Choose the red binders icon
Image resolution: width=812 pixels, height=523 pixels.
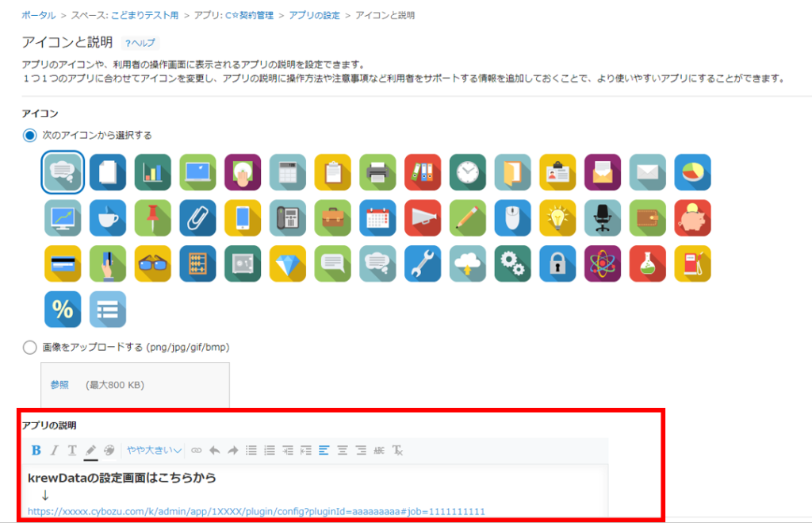click(423, 172)
